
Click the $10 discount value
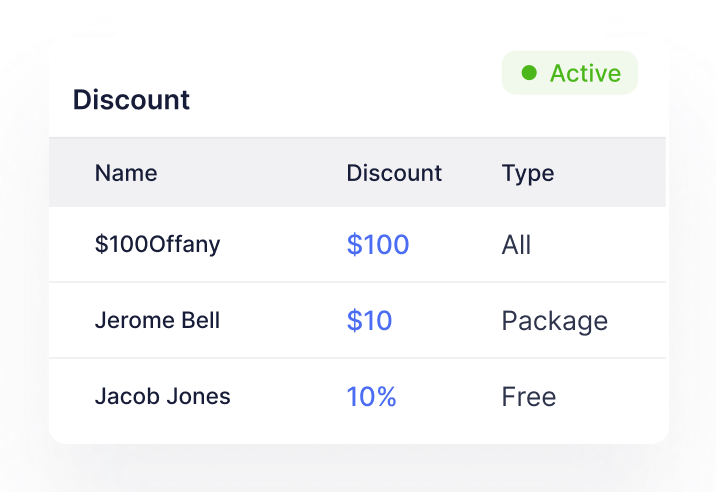369,321
